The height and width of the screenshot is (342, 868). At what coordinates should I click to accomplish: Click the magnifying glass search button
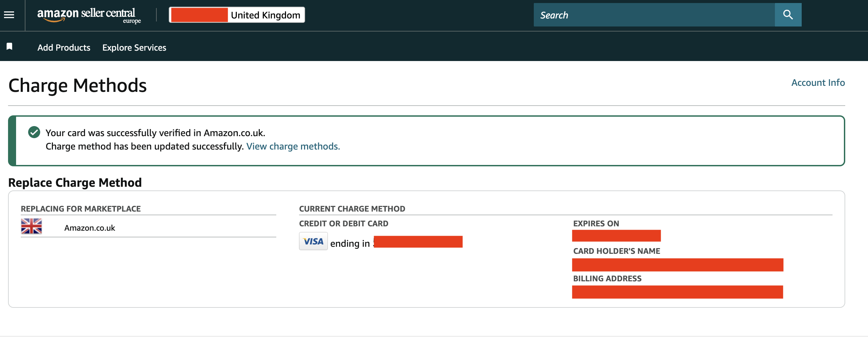click(788, 15)
